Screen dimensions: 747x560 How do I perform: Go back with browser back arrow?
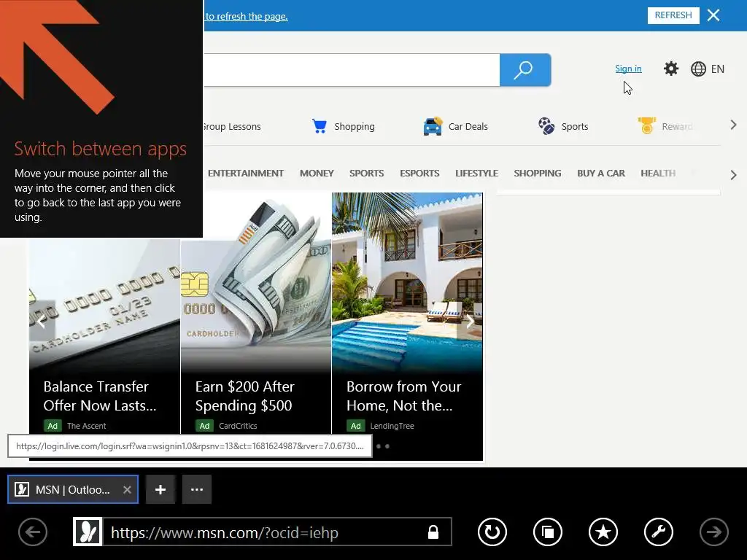point(33,532)
